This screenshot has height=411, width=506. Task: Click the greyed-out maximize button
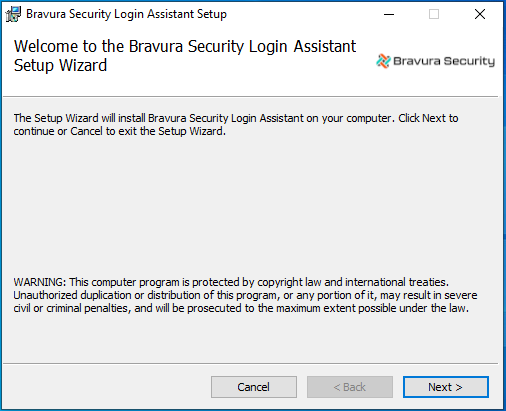click(x=434, y=14)
